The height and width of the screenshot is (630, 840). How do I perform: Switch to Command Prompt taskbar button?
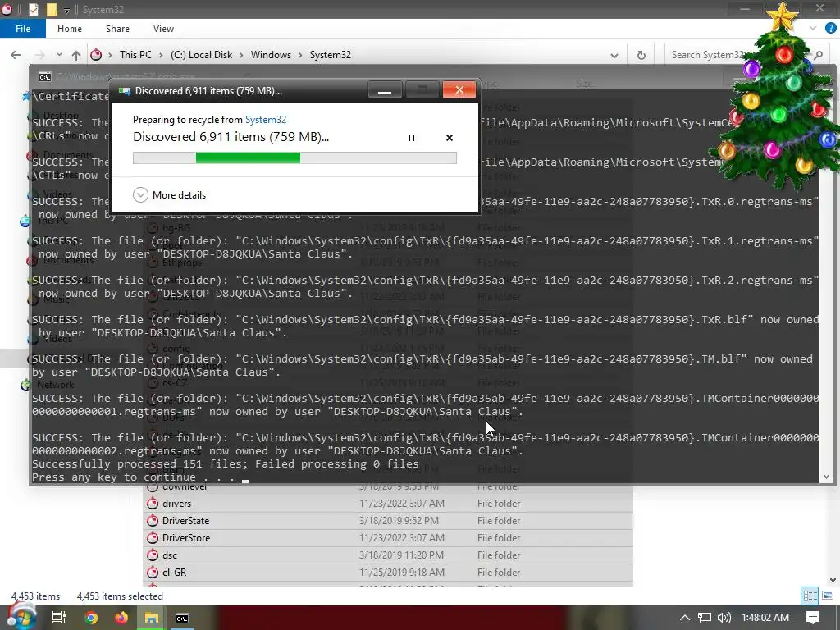[182, 618]
